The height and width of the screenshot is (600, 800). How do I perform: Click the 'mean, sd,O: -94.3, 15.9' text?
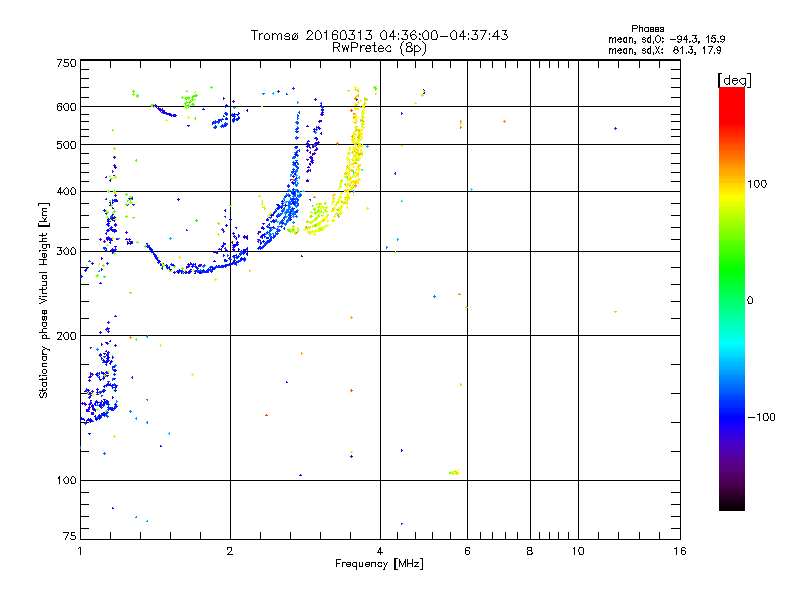[x=666, y=39]
